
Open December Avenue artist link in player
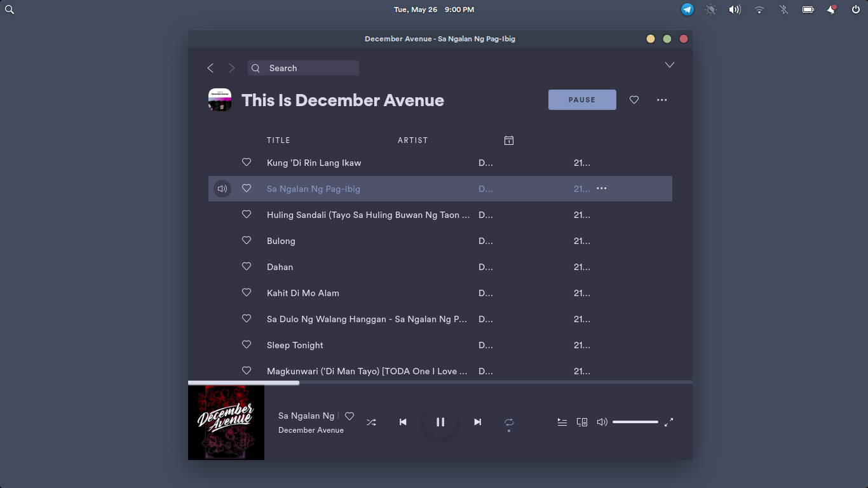311,430
